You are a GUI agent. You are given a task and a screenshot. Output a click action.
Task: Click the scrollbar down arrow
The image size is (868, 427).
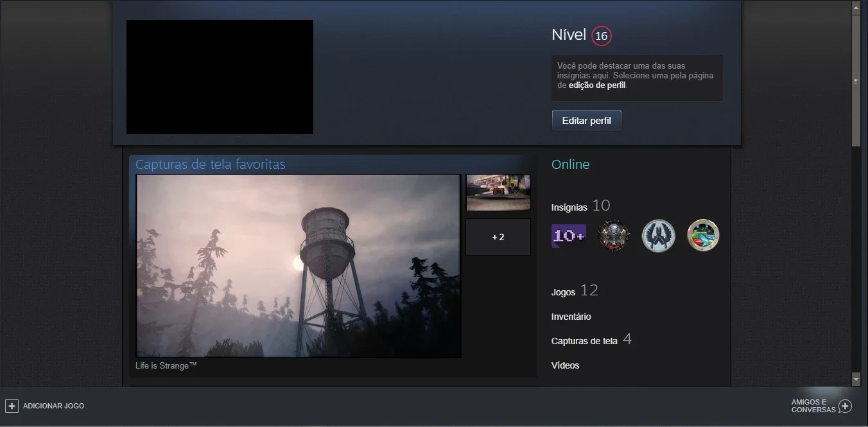(856, 379)
